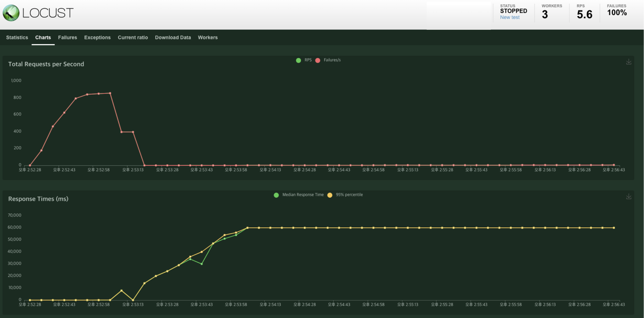This screenshot has width=644, height=318.
Task: Toggle the Failures/s legend series
Action: [x=332, y=60]
